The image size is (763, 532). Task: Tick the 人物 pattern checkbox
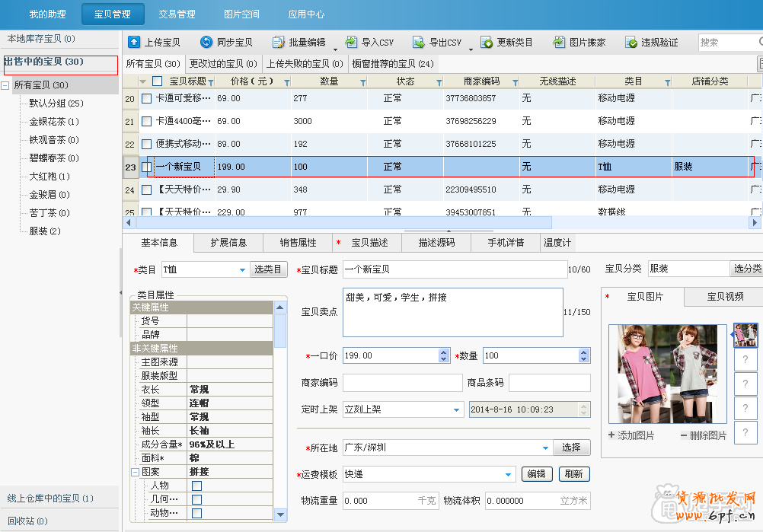point(196,486)
